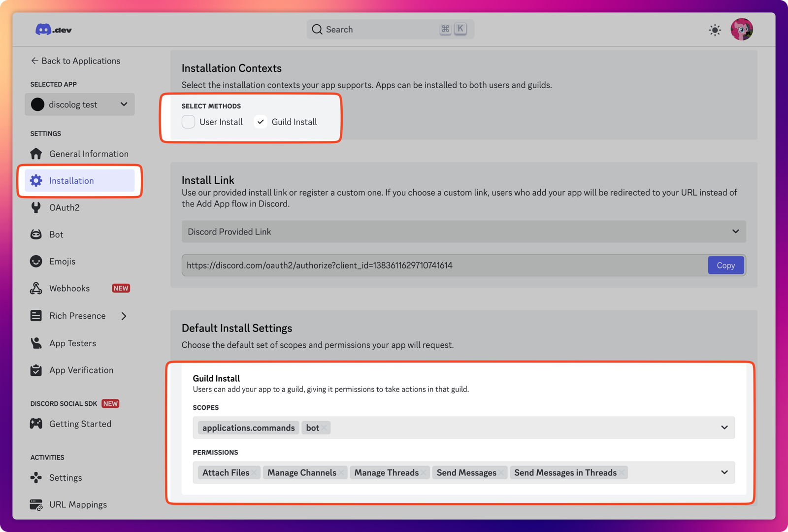
Task: Open the Permissions dropdown chevron
Action: pyautogui.click(x=724, y=472)
